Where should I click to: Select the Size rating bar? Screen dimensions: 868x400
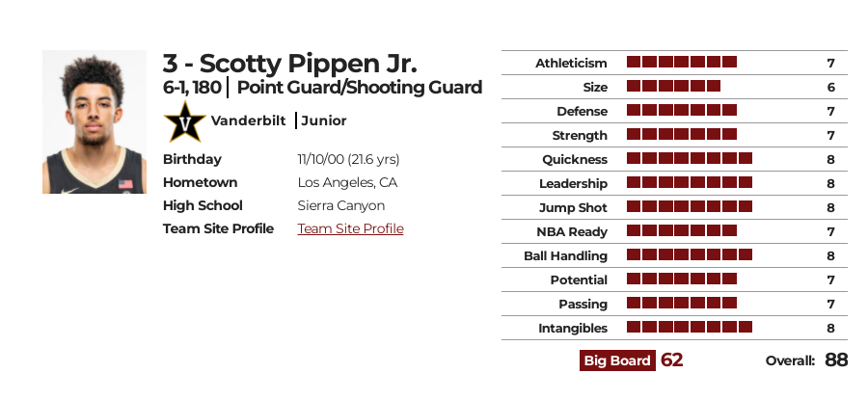[x=674, y=86]
